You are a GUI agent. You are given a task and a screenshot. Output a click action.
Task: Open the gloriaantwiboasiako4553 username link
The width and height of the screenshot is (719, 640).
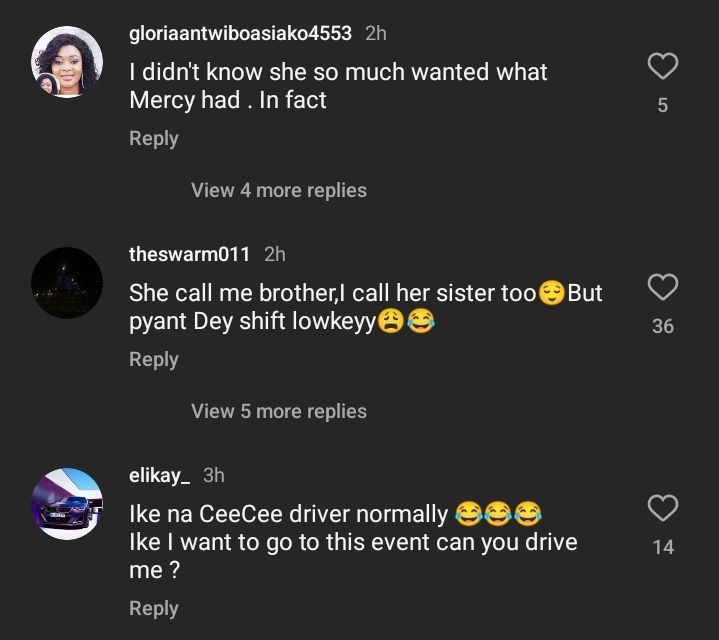(x=240, y=33)
